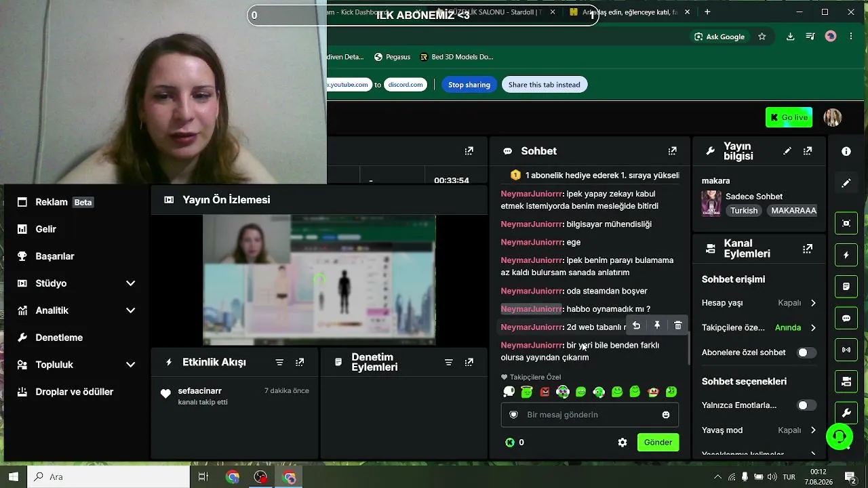
Task: Click the Stop sharing button
Action: coord(469,85)
